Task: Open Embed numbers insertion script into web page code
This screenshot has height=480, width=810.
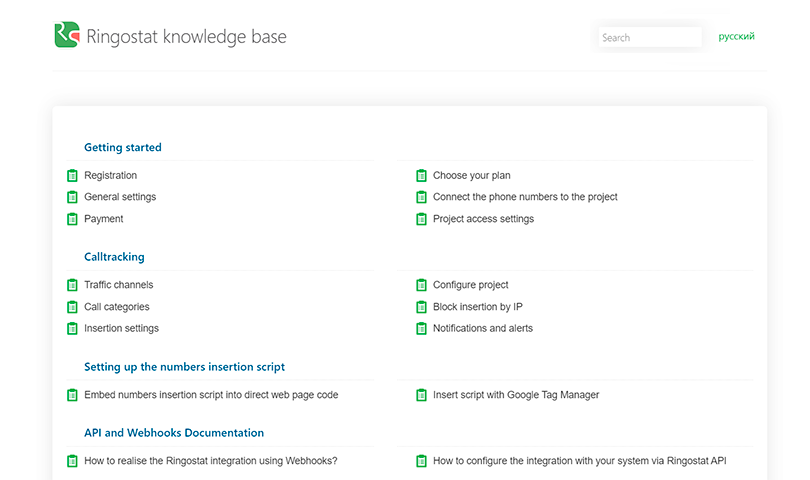Action: 211,395
